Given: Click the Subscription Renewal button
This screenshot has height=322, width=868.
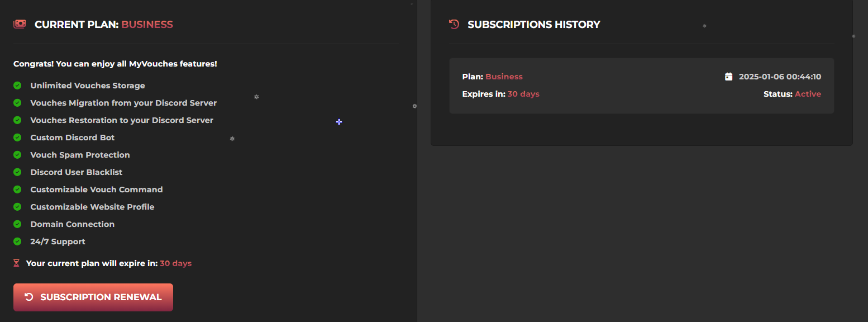Looking at the screenshot, I should point(93,297).
